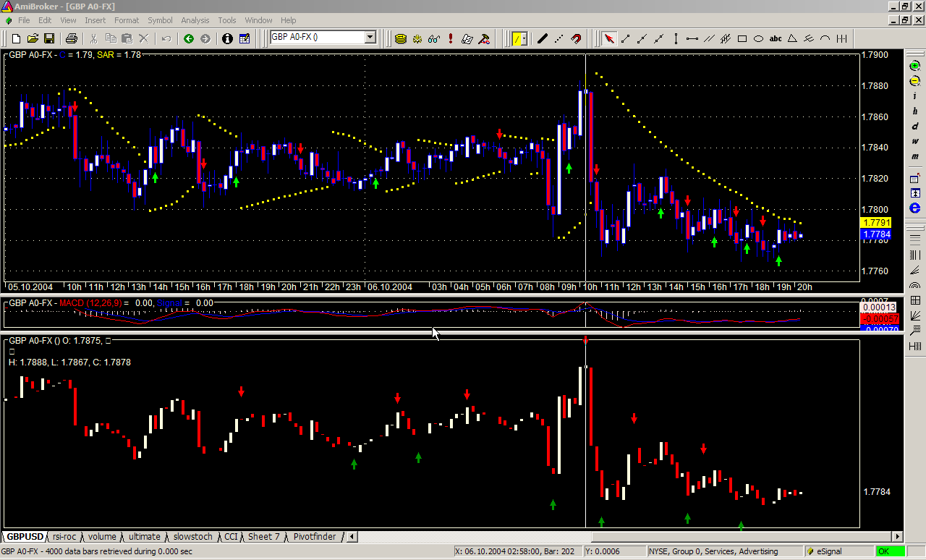Click the daily interval (d) button

pos(915,126)
